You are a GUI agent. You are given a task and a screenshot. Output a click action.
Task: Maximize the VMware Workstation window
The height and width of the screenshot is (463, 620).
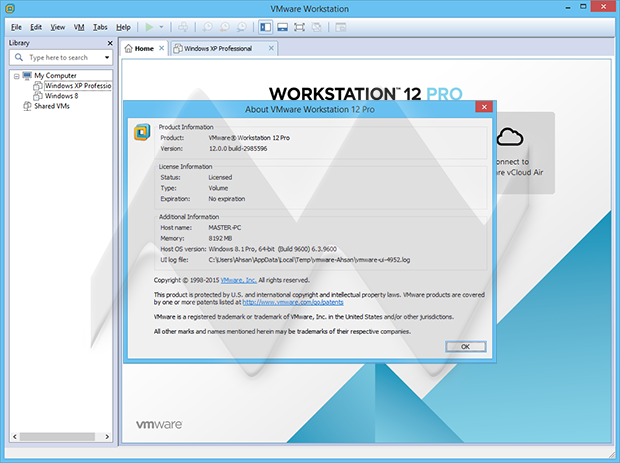583,6
